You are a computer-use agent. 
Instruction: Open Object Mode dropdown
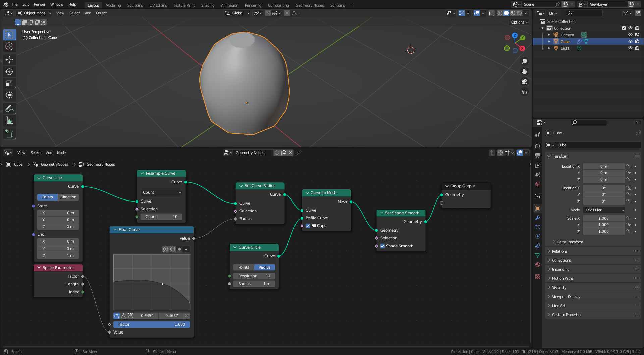pos(34,13)
